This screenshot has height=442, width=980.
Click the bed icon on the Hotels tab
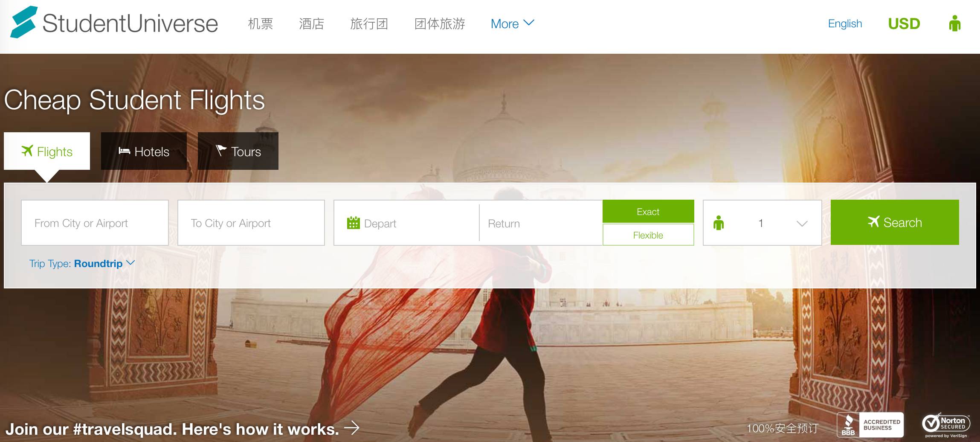pyautogui.click(x=124, y=151)
